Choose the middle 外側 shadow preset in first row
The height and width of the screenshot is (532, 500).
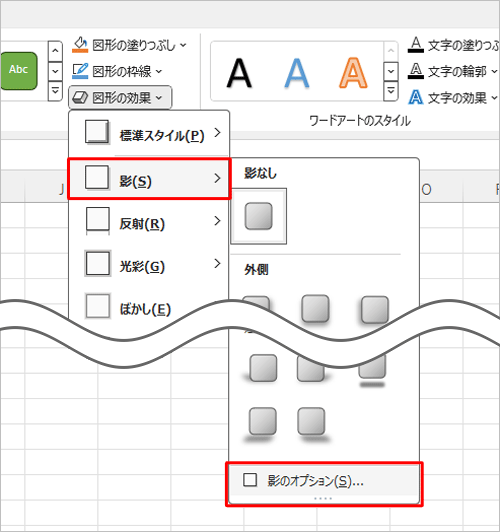point(315,308)
